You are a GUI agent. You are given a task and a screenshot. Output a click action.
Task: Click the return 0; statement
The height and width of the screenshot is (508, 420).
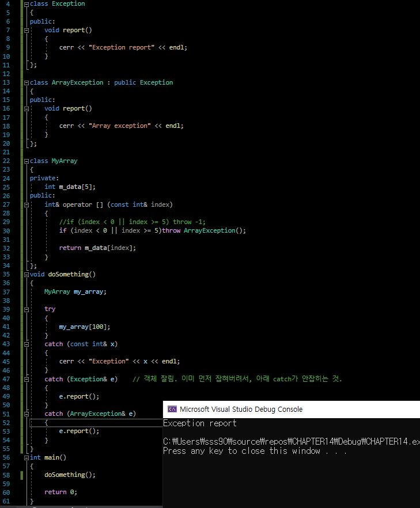tap(61, 492)
